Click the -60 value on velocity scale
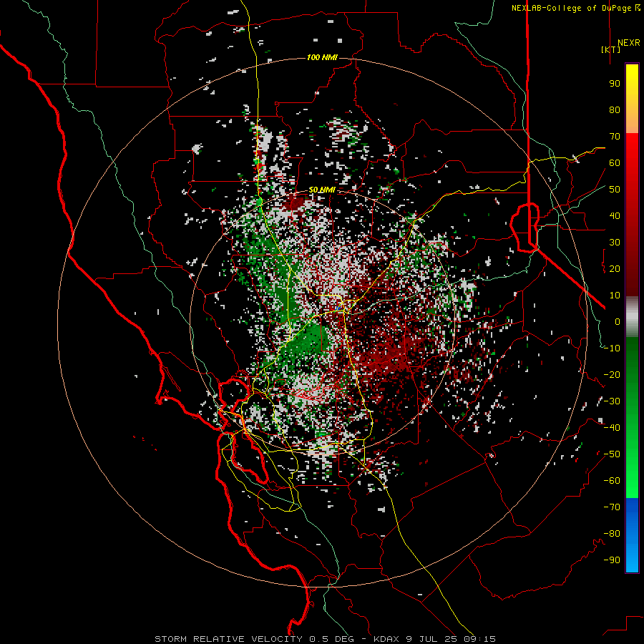This screenshot has height=644, width=644. coord(612,481)
